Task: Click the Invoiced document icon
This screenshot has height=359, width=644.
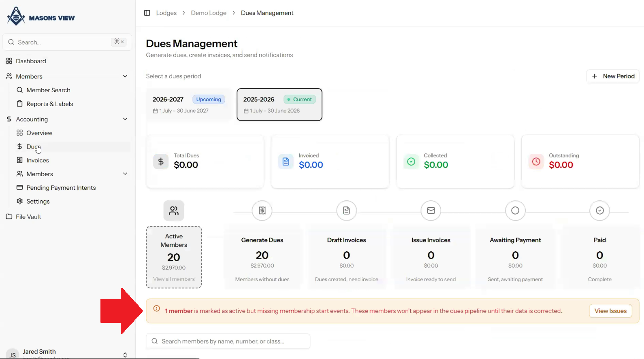Action: coord(286,161)
